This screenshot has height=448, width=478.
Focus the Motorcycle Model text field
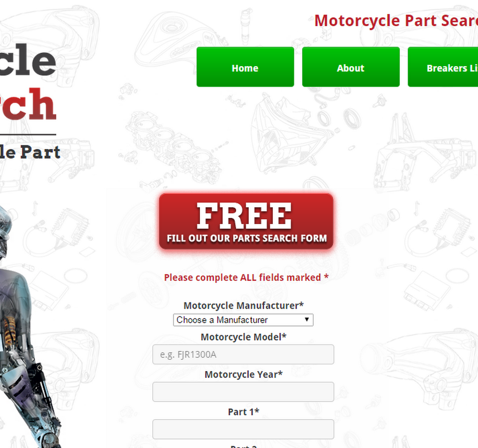[243, 355]
